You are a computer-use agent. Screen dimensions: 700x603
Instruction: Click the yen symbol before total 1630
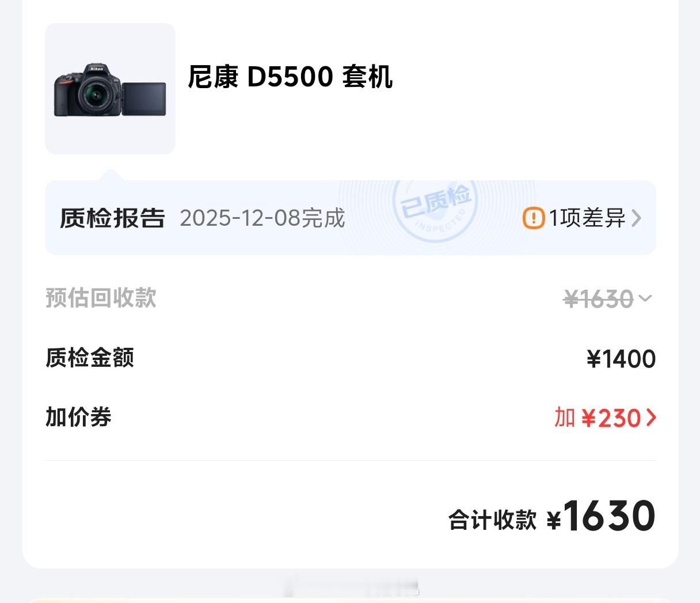coord(553,521)
